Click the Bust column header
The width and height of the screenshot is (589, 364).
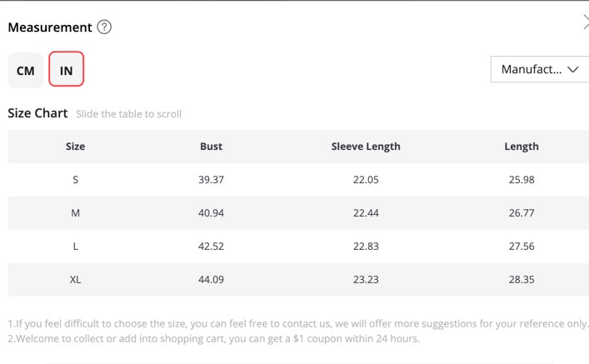[x=212, y=147]
